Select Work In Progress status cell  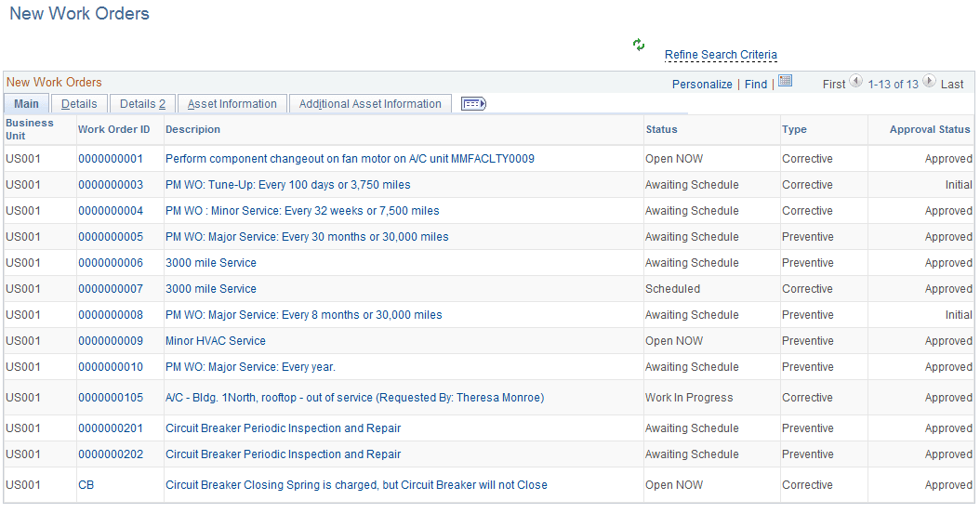(689, 398)
